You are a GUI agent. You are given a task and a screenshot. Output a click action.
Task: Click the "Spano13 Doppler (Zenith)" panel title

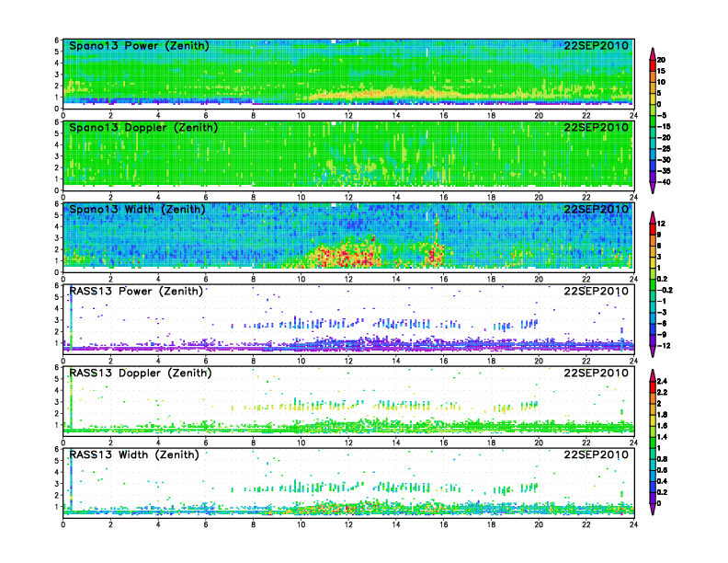click(x=143, y=128)
